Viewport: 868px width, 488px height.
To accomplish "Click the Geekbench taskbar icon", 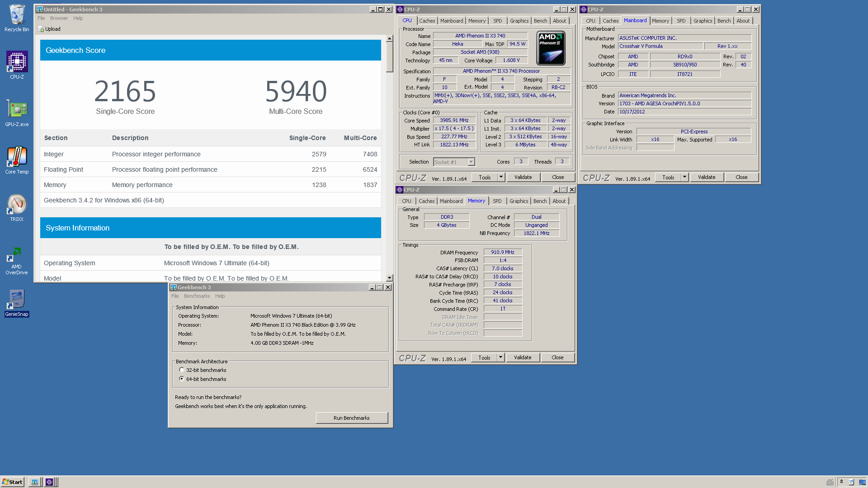I will [x=35, y=482].
